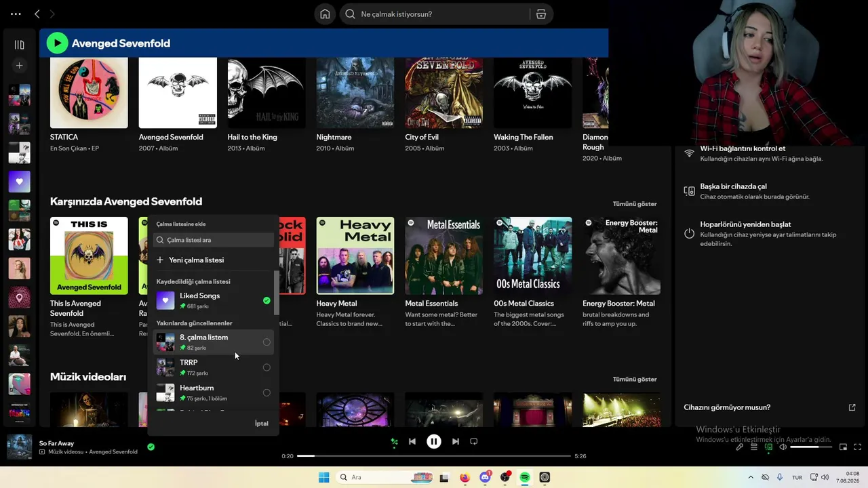This screenshot has width=868, height=488.
Task: Open Liked Songs heart in left sidebar
Action: click(x=19, y=182)
